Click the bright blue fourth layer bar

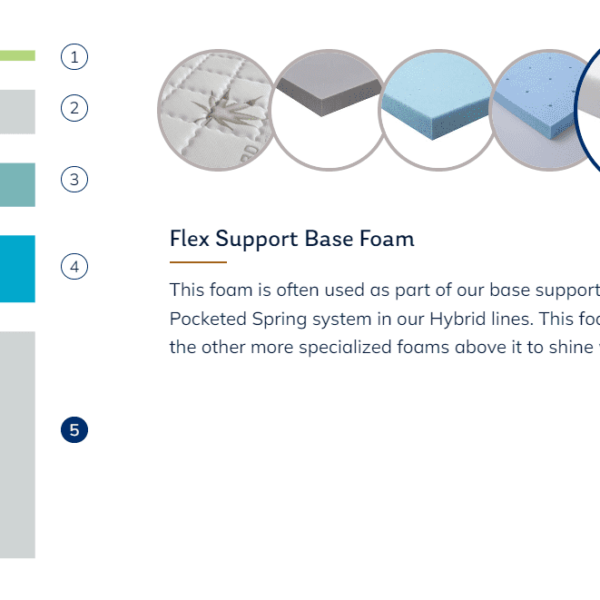(18, 269)
